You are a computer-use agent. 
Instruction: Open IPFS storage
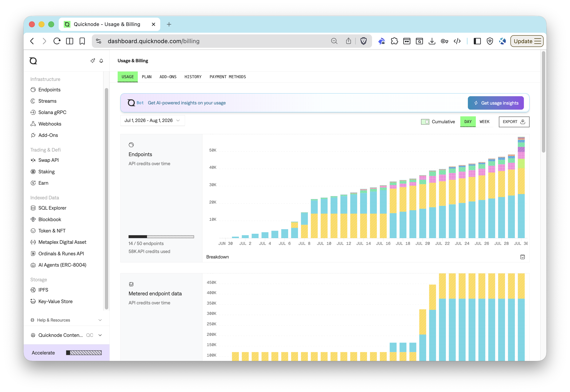tap(43, 290)
